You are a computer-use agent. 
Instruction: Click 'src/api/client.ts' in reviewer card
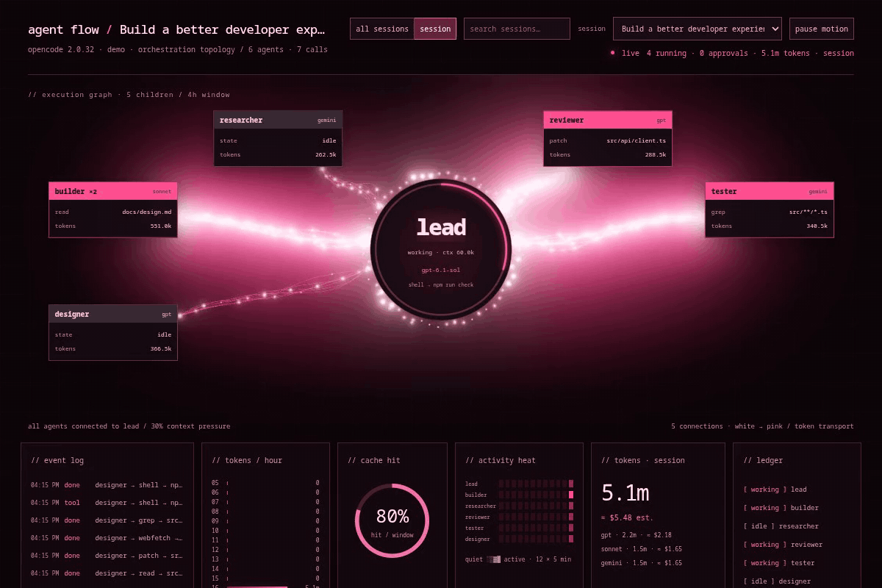coord(636,140)
